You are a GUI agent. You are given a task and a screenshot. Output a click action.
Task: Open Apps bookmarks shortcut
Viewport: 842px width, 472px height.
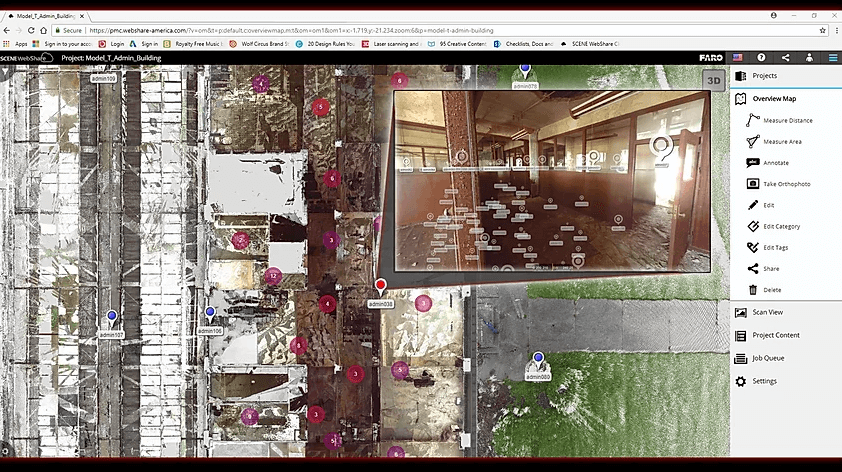click(15, 44)
